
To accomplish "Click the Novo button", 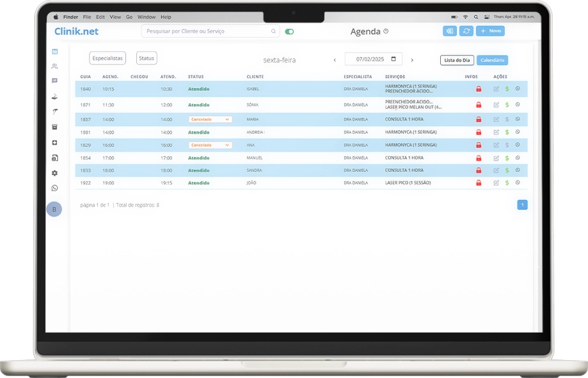I will pos(490,31).
